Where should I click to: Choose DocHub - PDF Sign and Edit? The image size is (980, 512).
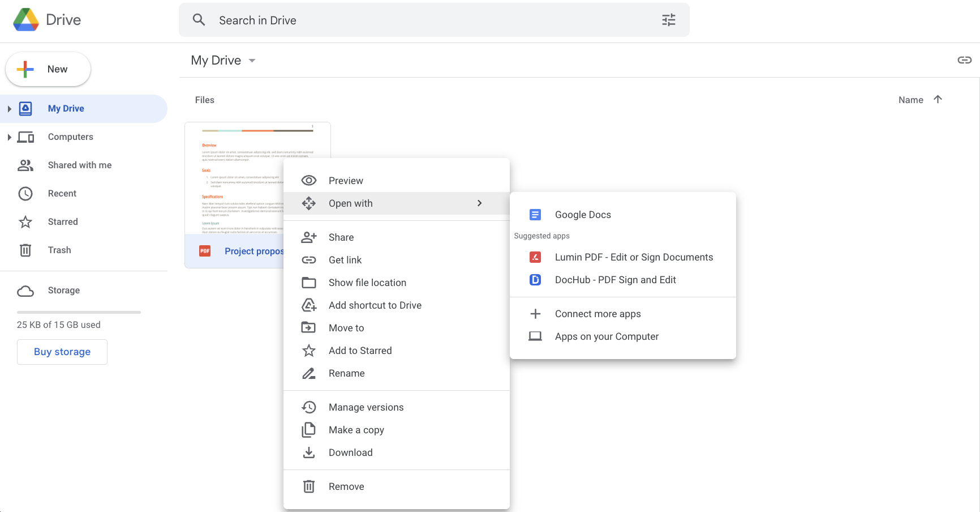(x=623, y=280)
